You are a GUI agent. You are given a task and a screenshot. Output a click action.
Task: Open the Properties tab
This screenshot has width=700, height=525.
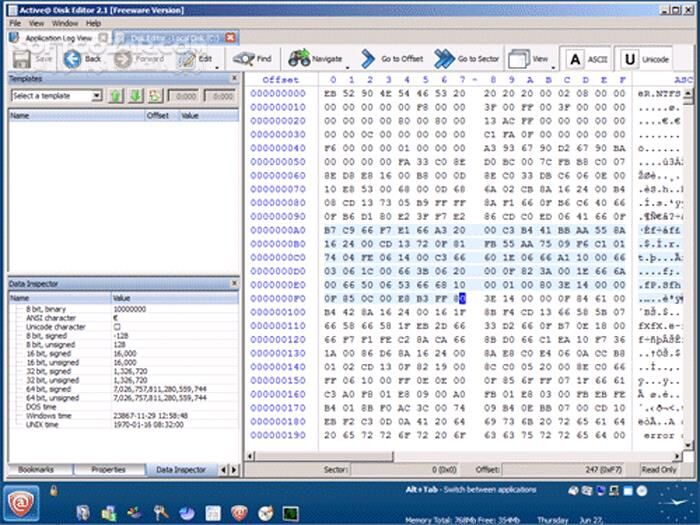(x=108, y=469)
